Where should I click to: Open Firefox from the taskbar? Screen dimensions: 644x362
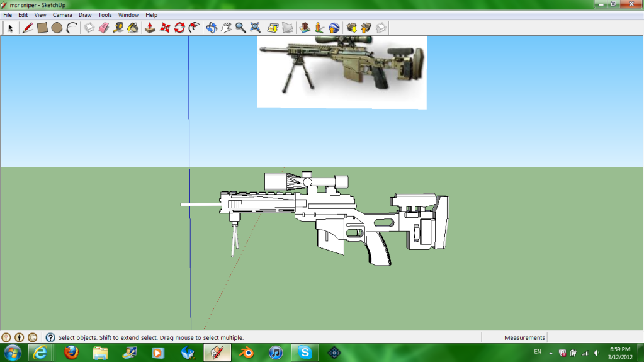[x=71, y=353]
